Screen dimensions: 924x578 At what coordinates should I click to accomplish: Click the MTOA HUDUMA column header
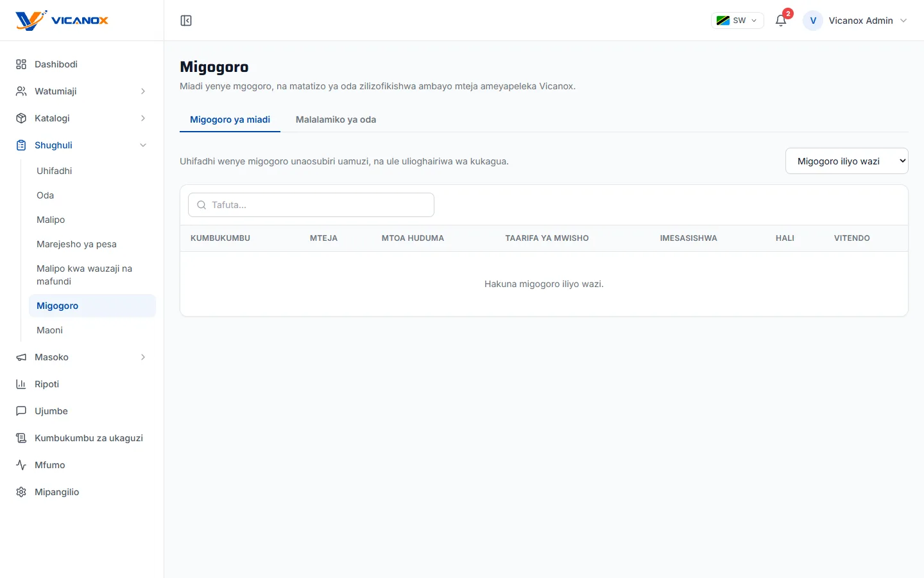coord(413,238)
